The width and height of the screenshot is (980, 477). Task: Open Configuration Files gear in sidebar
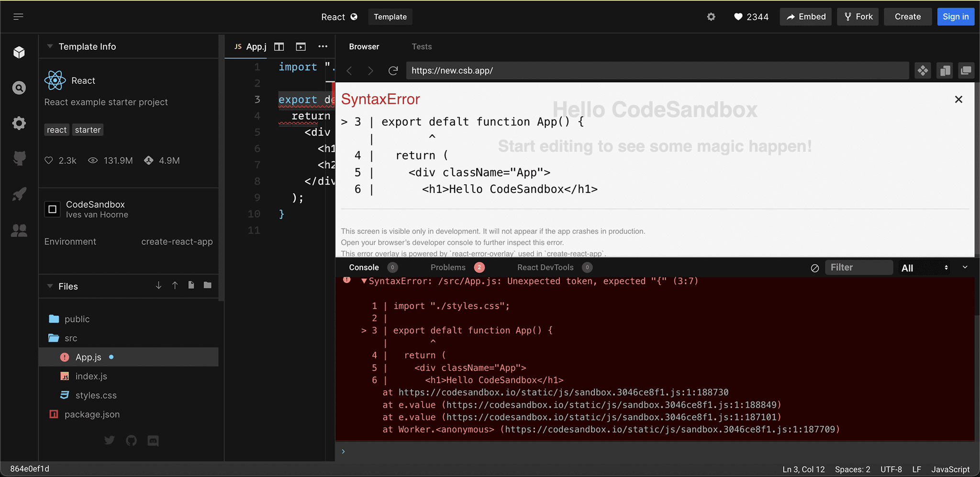[x=19, y=123]
